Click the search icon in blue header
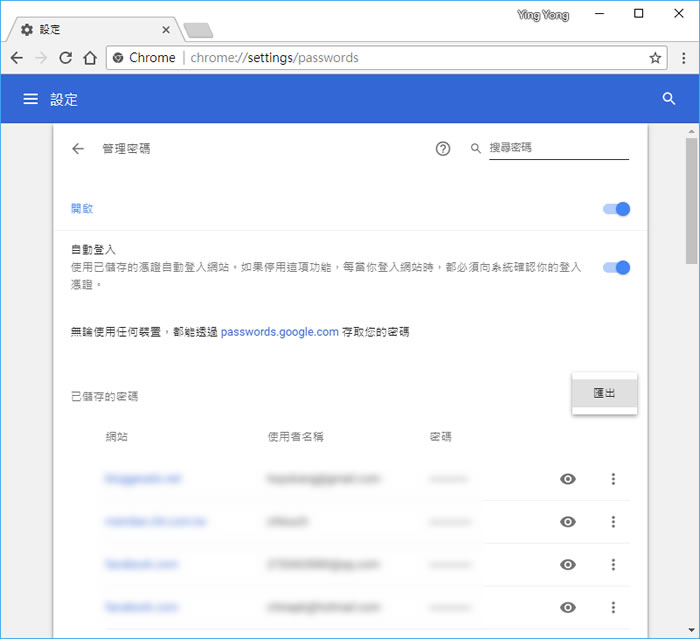Image resolution: width=700 pixels, height=639 pixels. [x=669, y=99]
